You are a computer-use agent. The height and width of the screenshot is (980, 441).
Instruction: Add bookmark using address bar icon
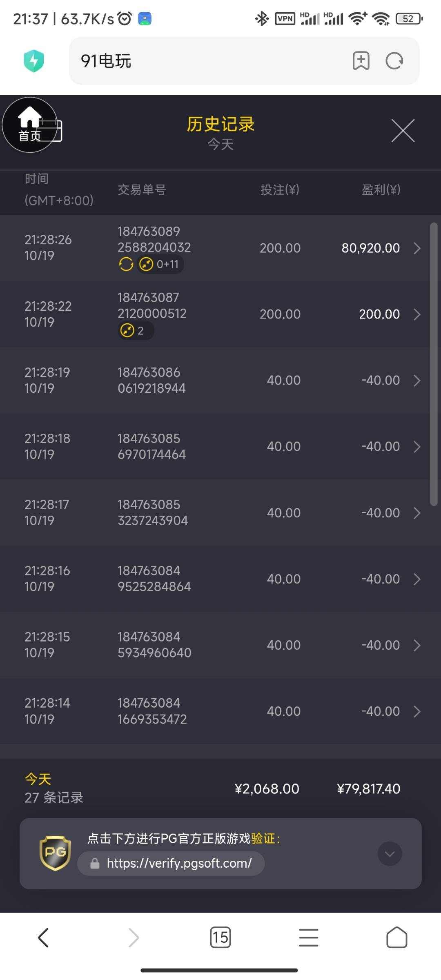(x=361, y=61)
